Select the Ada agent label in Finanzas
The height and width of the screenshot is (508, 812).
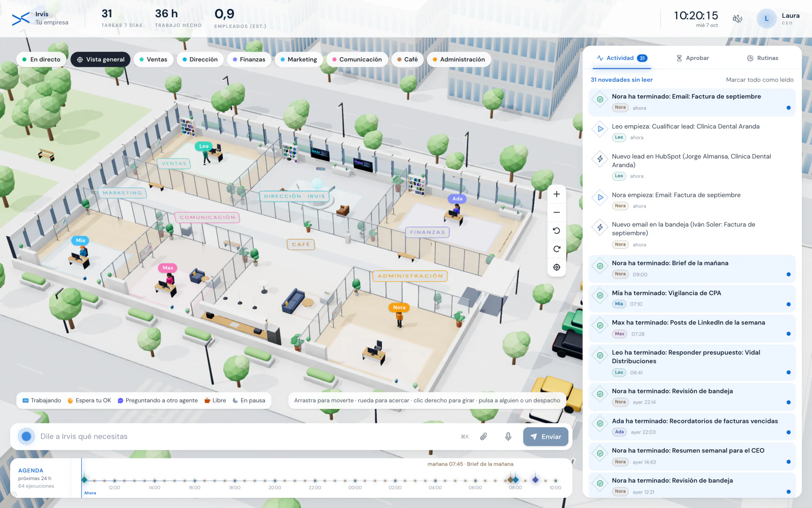coord(457,199)
